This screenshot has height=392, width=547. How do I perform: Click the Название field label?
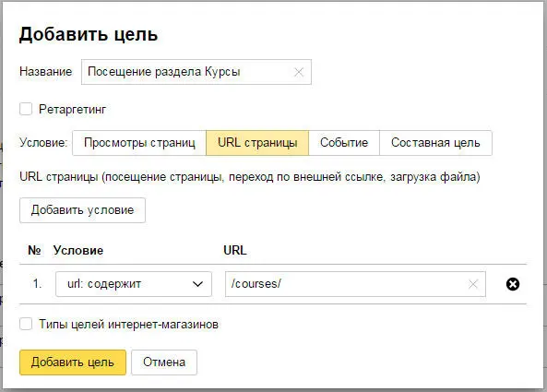(x=46, y=72)
